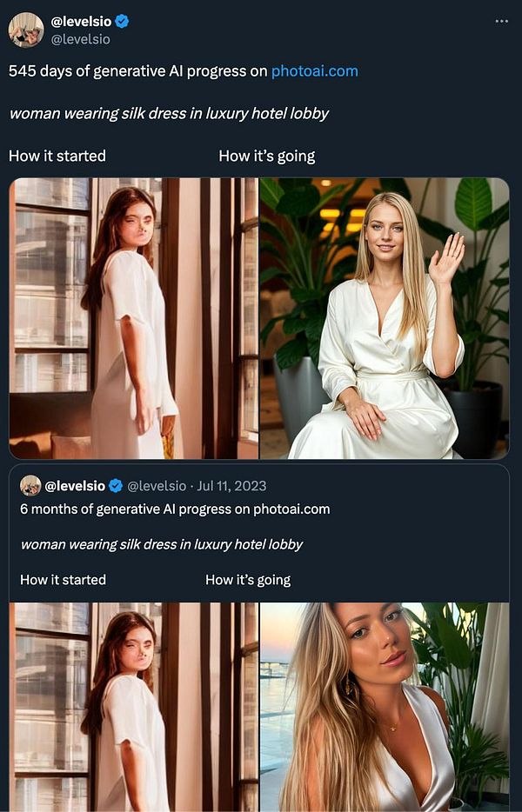Click the bold @levelsio name in quoted tweet
The height and width of the screenshot is (812, 522).
75,485
